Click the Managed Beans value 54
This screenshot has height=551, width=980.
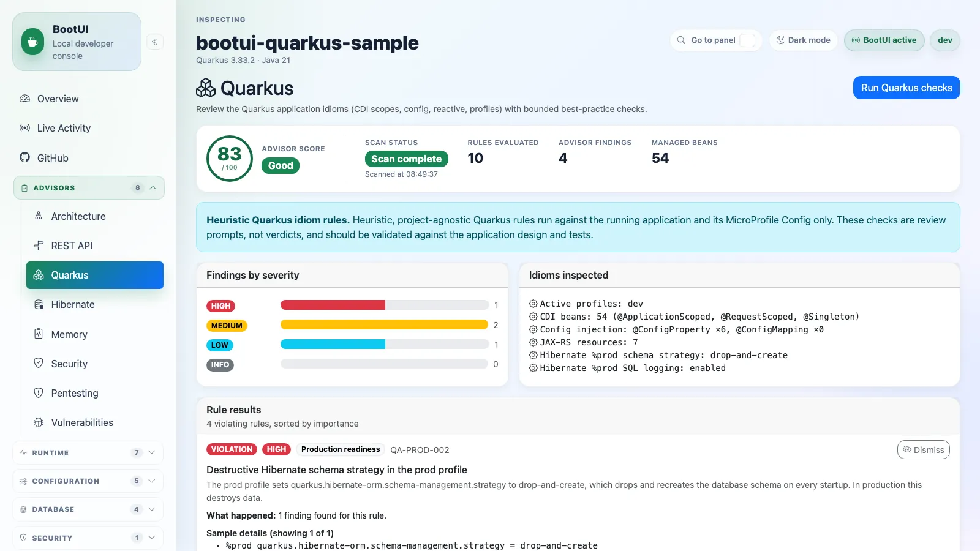pyautogui.click(x=660, y=158)
